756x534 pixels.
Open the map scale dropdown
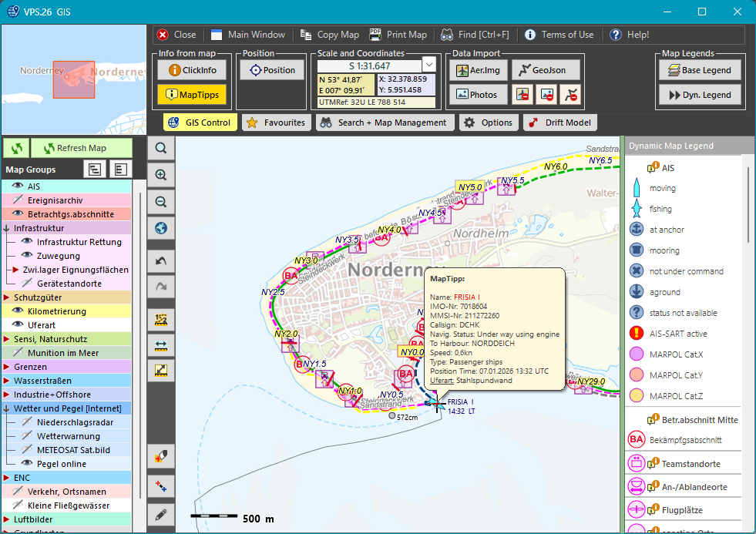(x=429, y=65)
